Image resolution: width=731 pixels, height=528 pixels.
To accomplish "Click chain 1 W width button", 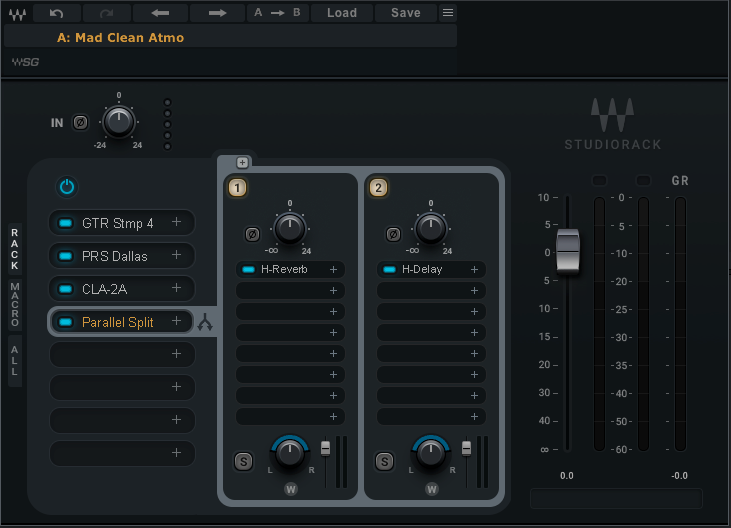I will click(291, 489).
